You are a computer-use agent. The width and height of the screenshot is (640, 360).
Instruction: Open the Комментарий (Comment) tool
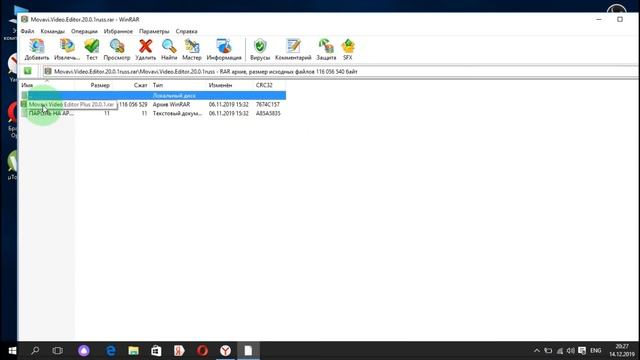pos(293,49)
